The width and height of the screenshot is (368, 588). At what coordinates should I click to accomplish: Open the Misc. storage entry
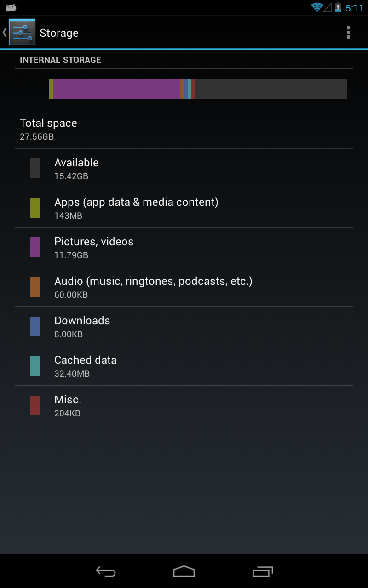pyautogui.click(x=184, y=406)
